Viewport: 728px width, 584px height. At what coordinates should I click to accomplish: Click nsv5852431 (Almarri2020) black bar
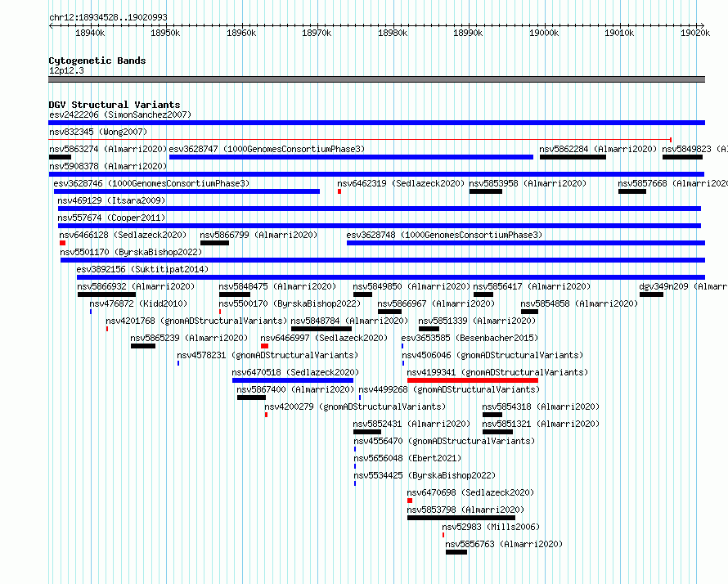pyautogui.click(x=367, y=432)
